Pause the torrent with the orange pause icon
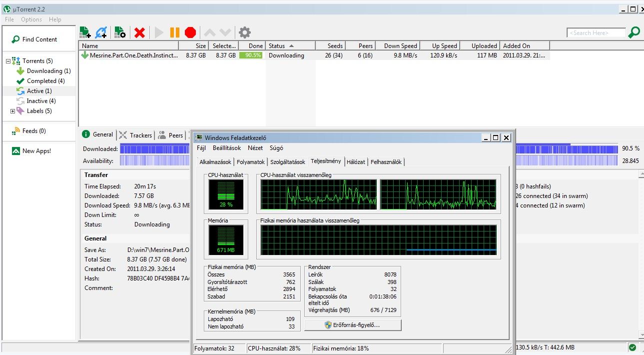This screenshot has height=355, width=644. [x=174, y=33]
